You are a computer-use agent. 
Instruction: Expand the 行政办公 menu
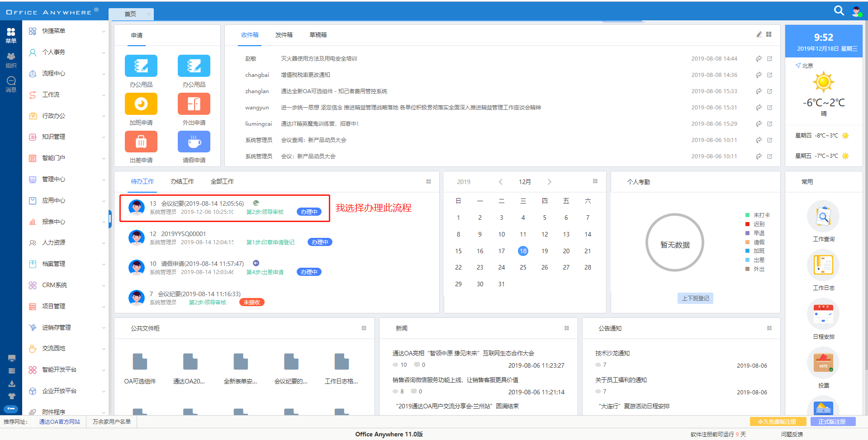[66, 116]
